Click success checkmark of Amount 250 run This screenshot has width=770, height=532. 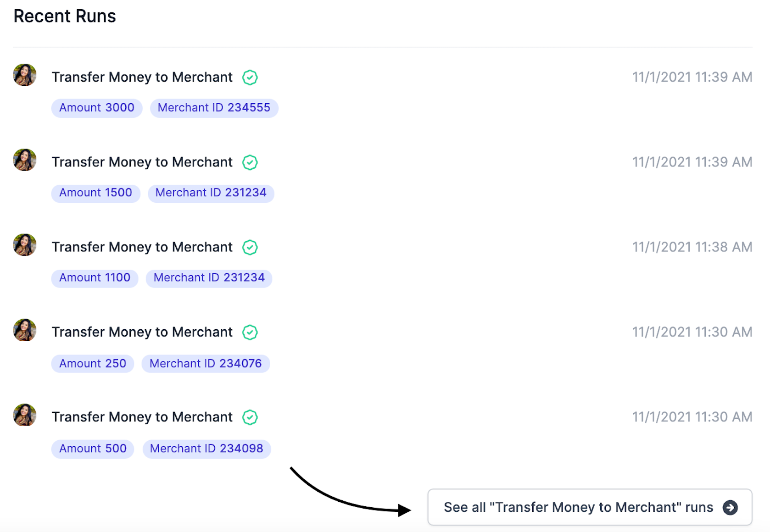tap(250, 332)
